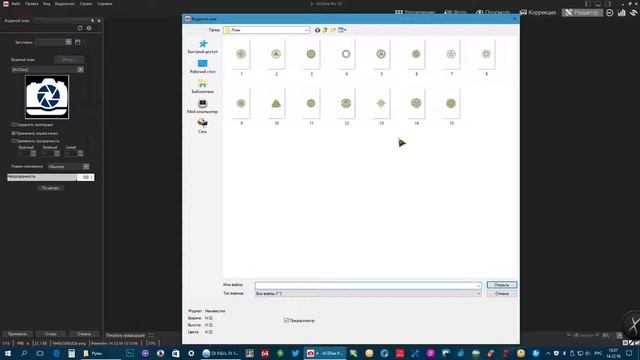The image size is (640, 360).
Task: Select file thumbnail named 1
Action: [x=241, y=58]
